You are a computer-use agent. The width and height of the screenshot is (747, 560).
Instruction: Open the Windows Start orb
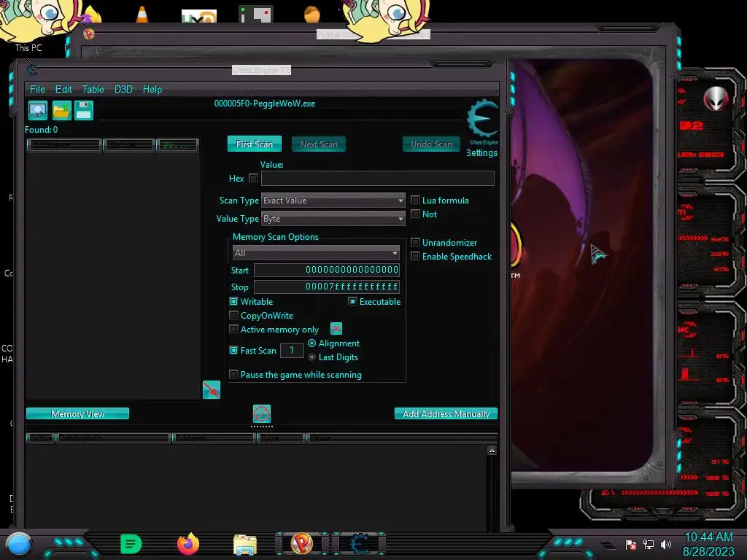(x=19, y=544)
